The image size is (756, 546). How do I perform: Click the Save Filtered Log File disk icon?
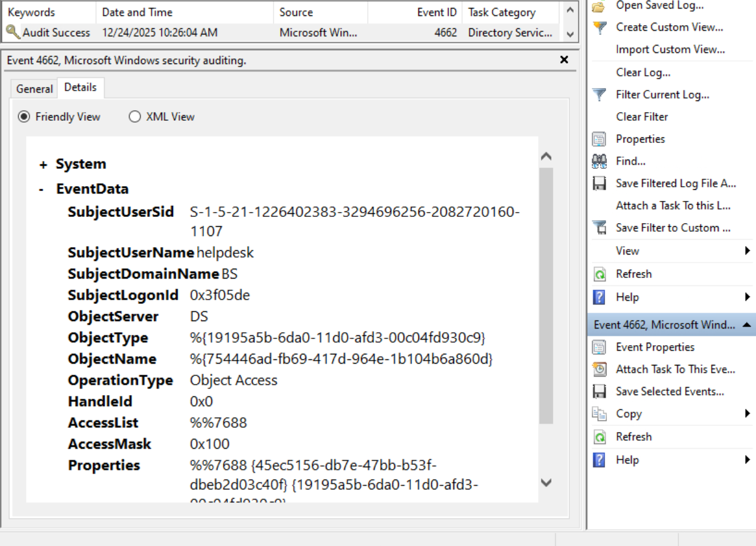click(599, 184)
